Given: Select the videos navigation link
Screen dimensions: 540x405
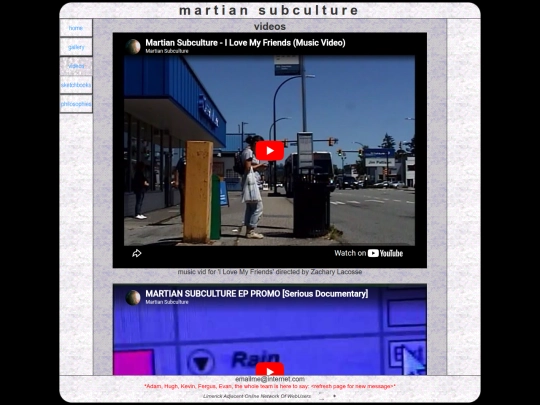Looking at the screenshot, I should (x=76, y=66).
